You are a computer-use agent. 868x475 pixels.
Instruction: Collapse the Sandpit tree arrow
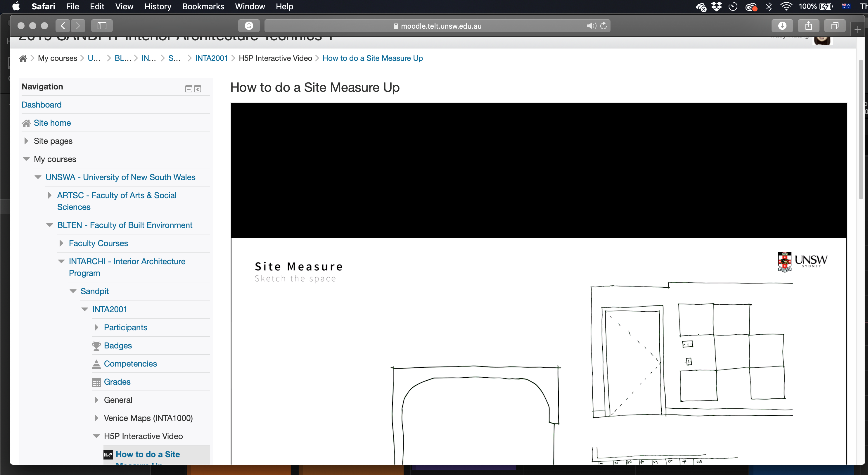(x=73, y=291)
